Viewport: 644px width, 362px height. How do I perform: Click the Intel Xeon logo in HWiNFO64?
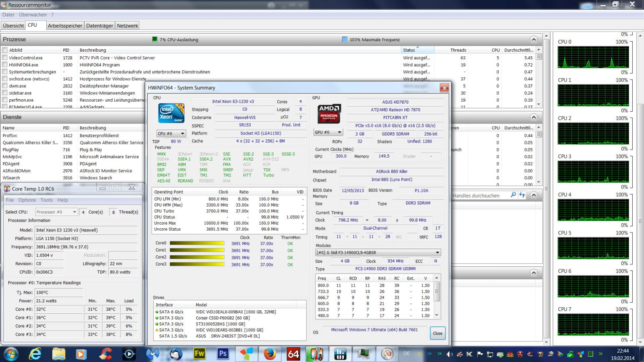coord(171,113)
